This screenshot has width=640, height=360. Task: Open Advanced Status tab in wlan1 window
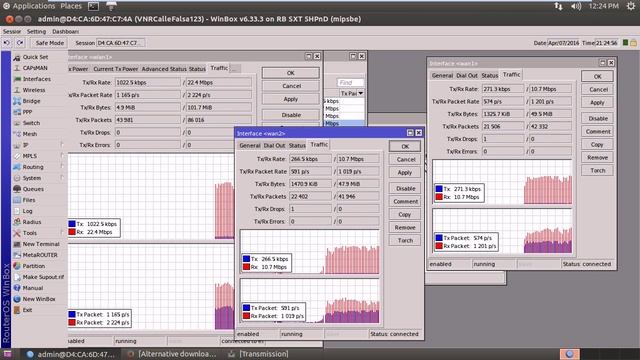164,69
